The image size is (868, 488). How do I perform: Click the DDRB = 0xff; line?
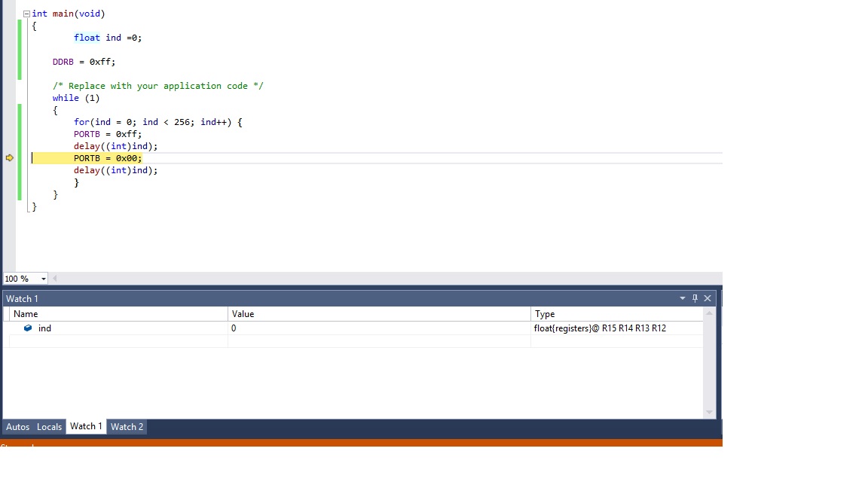pos(84,62)
